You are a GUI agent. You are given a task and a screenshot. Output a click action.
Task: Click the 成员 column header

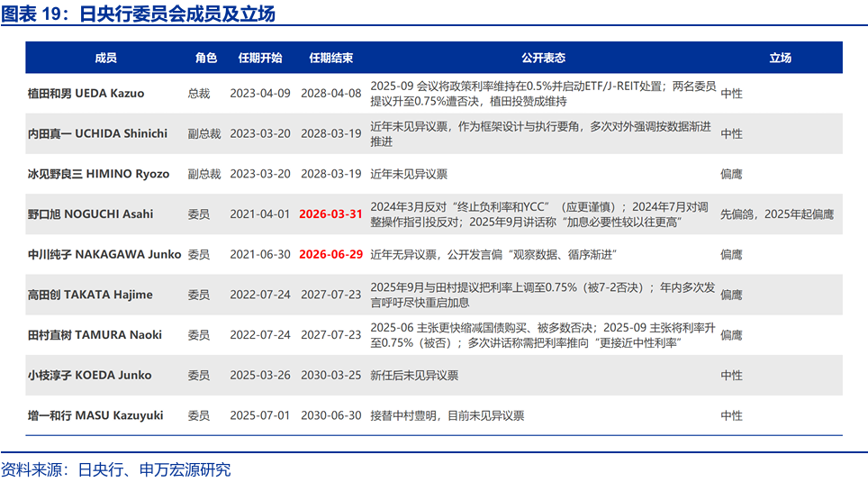click(x=105, y=58)
